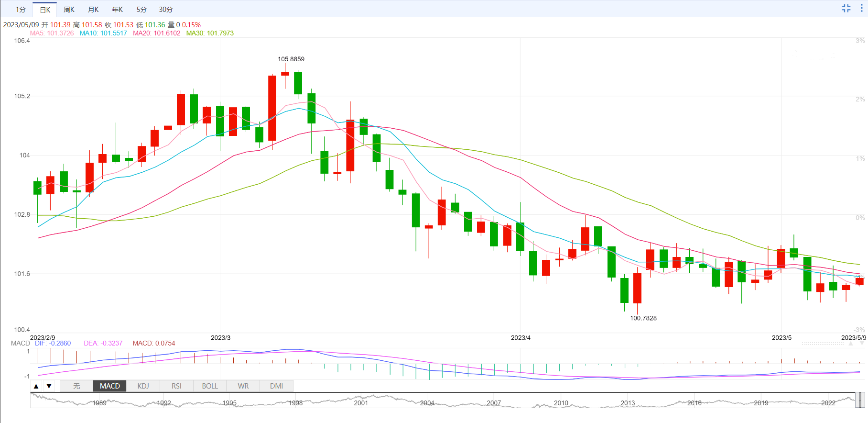Click the gray up triangle under 2023/5/9

(x=851, y=344)
